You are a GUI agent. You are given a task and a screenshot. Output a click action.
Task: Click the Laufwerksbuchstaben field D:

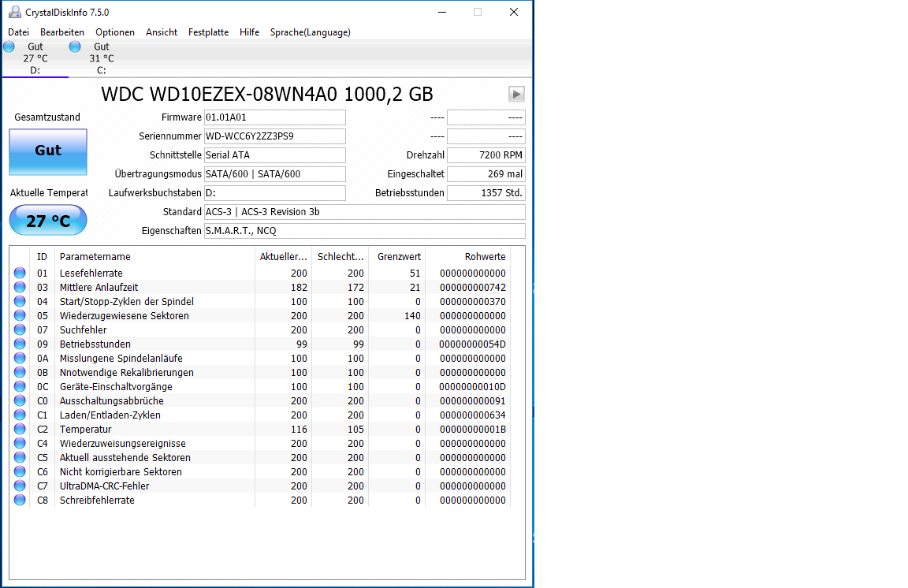pyautogui.click(x=275, y=193)
